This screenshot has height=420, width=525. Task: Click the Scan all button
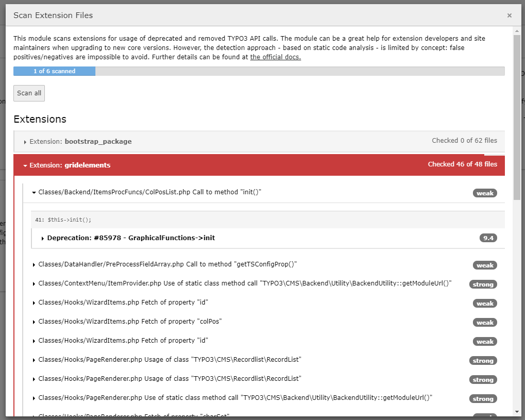tap(29, 93)
